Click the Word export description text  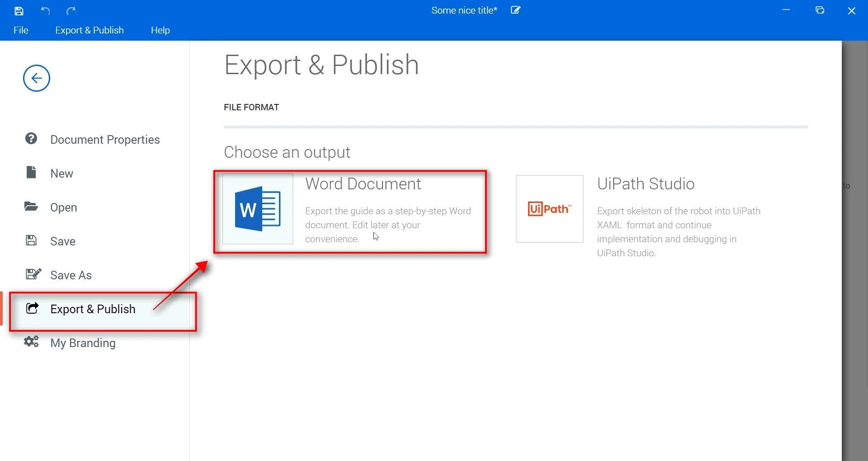pos(388,225)
